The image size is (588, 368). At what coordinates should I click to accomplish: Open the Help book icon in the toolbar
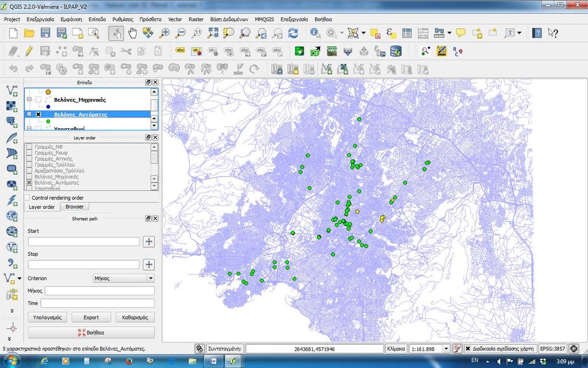point(537,33)
